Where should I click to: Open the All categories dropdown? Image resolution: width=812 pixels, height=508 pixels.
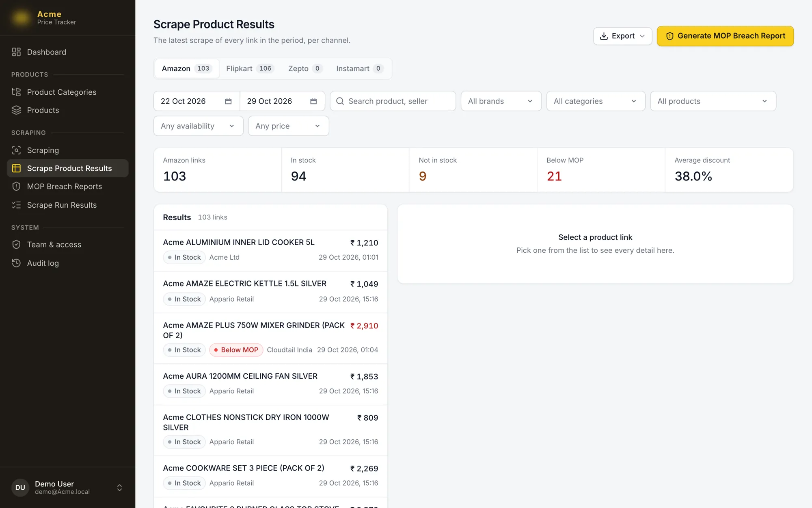(596, 101)
